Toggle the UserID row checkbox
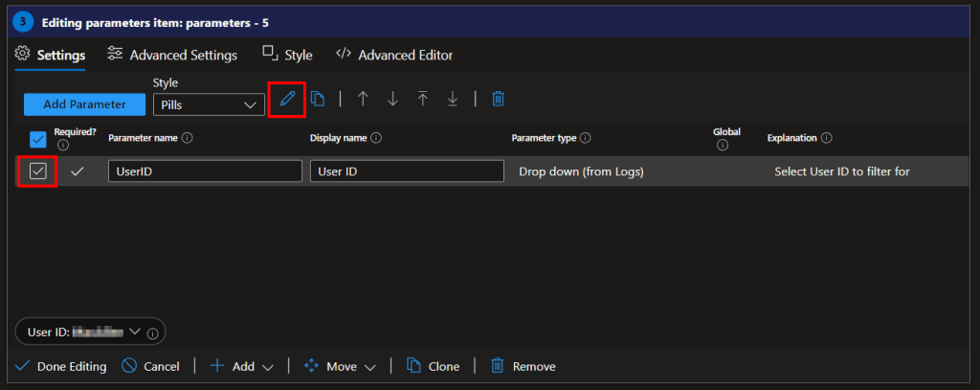Screen dimensions: 980x390 tap(37, 172)
